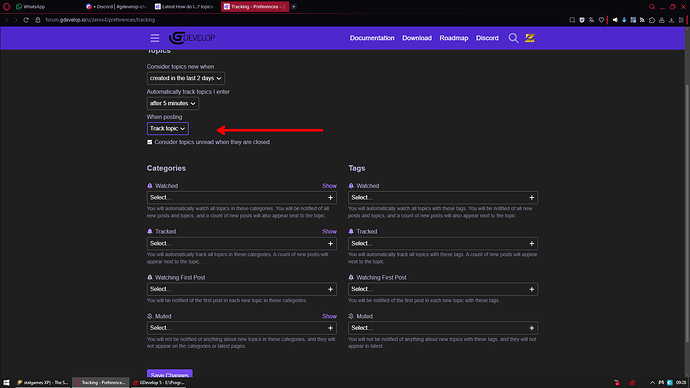Open the first taskbar window 'The S...'

pos(42,383)
